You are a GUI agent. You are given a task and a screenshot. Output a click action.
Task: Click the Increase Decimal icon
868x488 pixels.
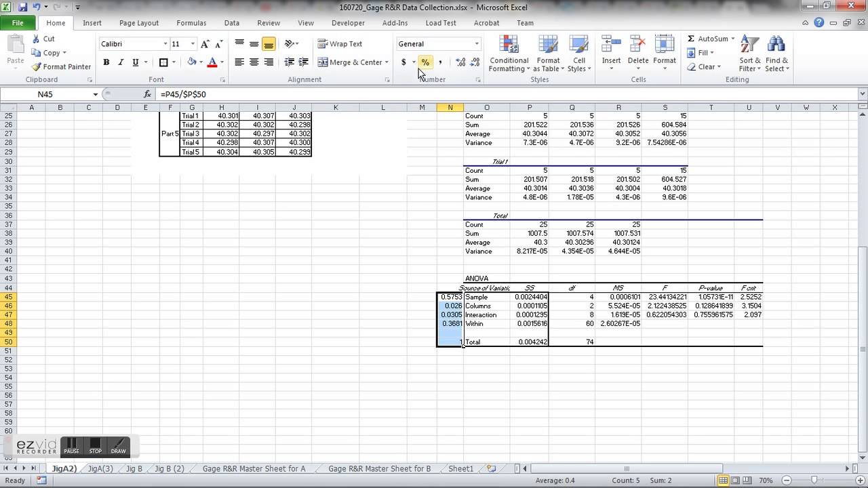tap(460, 62)
